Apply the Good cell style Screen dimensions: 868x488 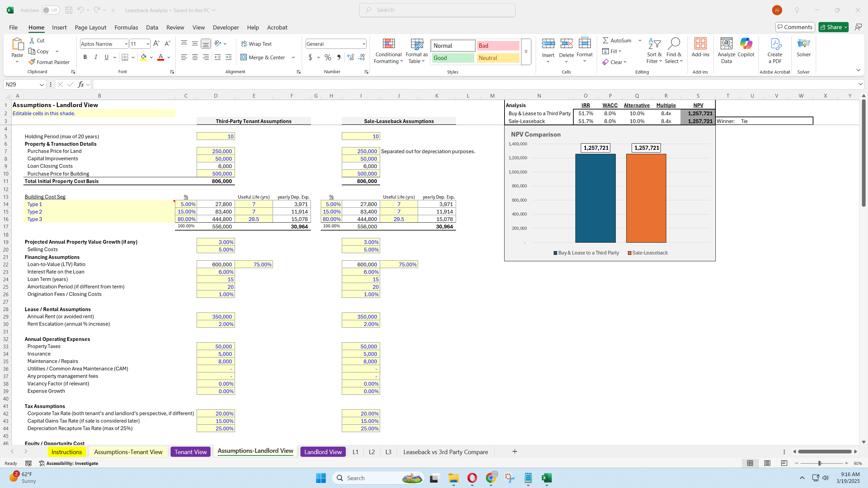point(453,58)
